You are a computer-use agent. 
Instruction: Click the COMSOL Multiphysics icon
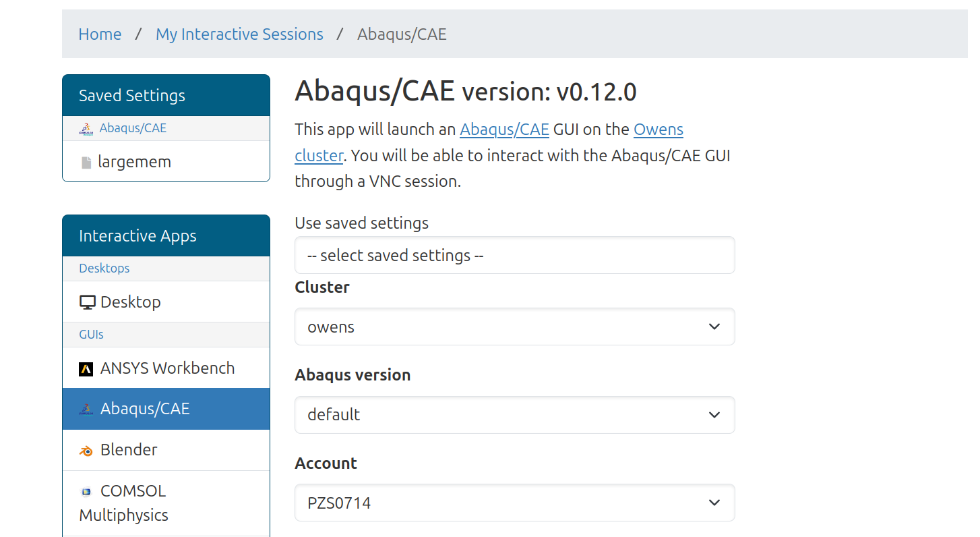tap(86, 492)
